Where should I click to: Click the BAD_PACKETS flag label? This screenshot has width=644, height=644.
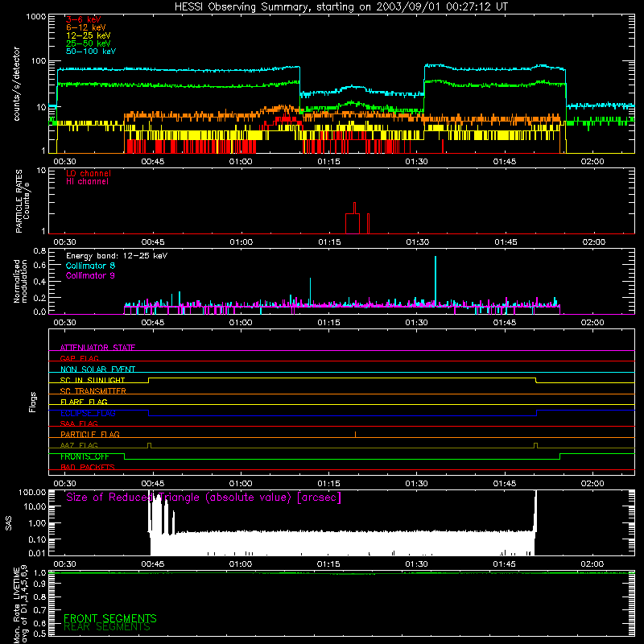coord(88,467)
